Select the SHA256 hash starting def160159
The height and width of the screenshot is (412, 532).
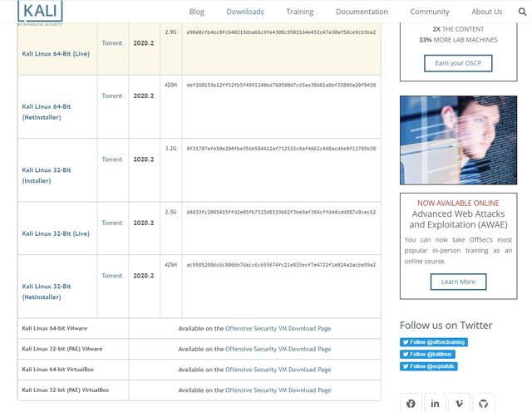click(281, 85)
